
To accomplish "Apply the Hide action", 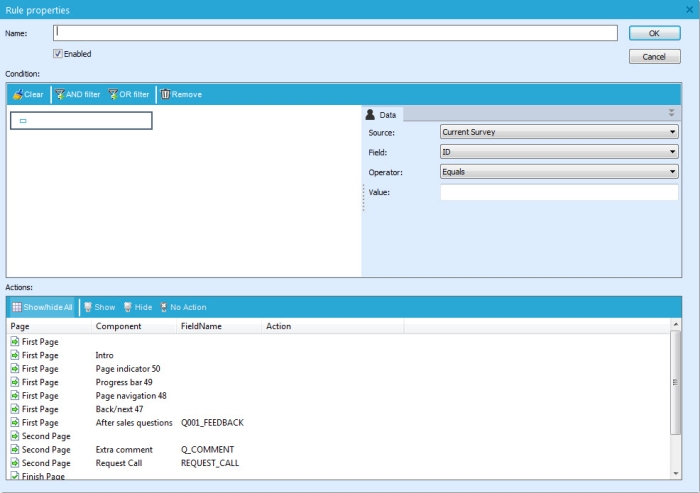I will pyautogui.click(x=138, y=307).
